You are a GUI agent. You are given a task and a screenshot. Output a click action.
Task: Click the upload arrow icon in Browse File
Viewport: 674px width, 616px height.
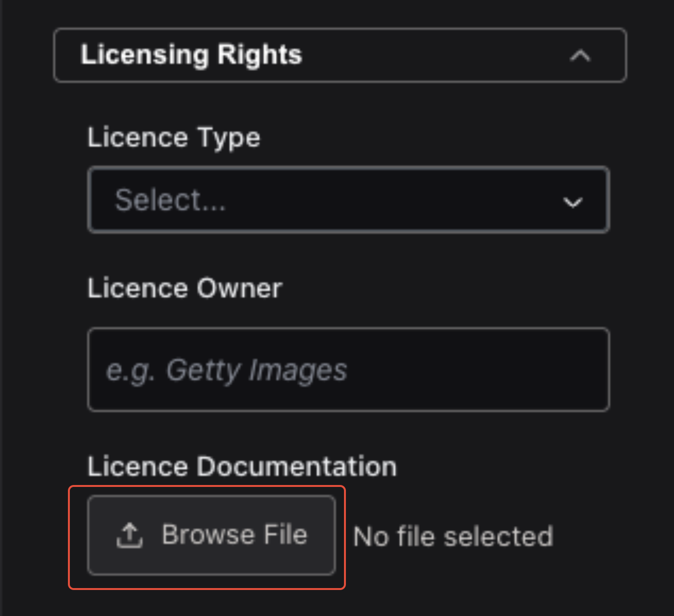point(130,536)
